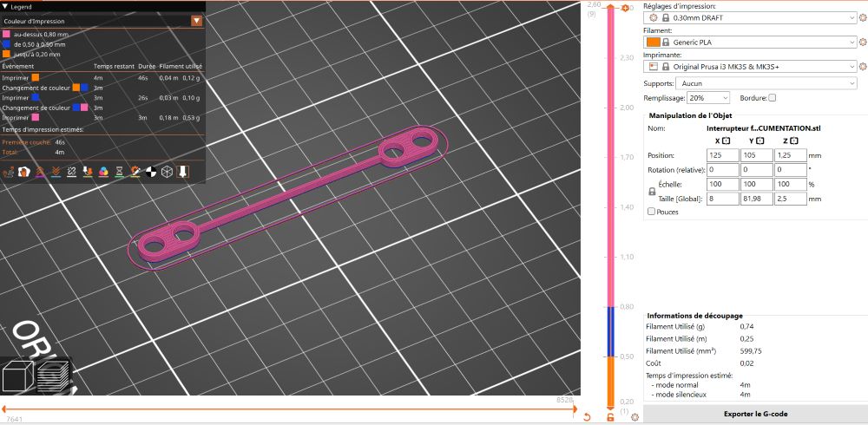Edit print settings preset gear icon

(x=862, y=17)
